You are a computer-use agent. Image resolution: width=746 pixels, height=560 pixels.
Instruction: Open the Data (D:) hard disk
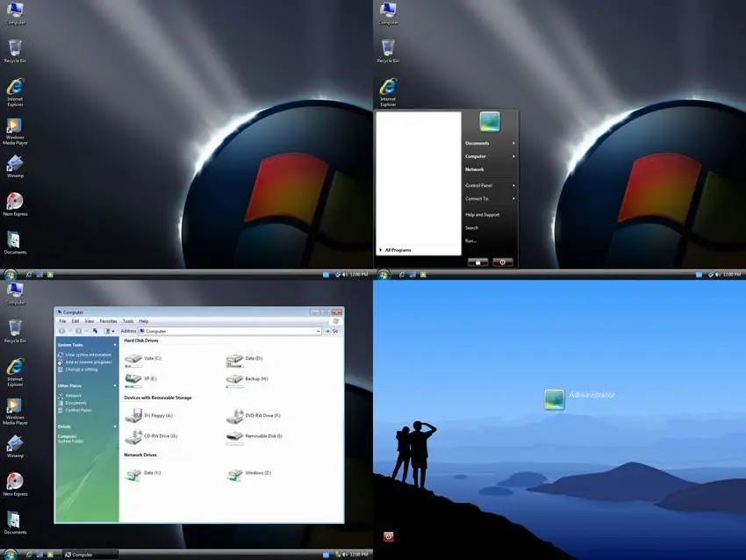pyautogui.click(x=245, y=359)
